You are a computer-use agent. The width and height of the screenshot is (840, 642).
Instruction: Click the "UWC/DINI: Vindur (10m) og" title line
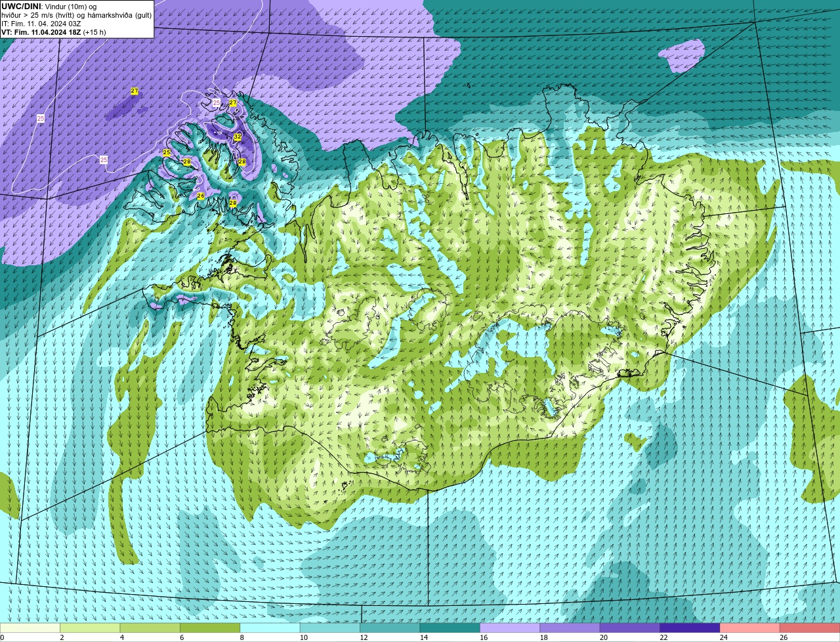coord(49,7)
